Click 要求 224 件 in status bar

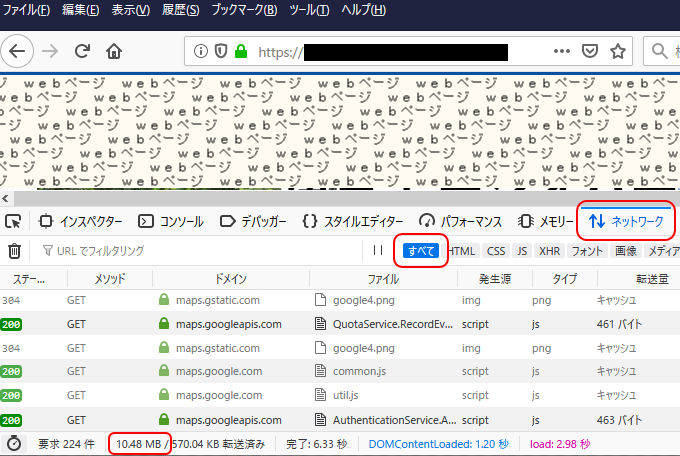pos(66,444)
